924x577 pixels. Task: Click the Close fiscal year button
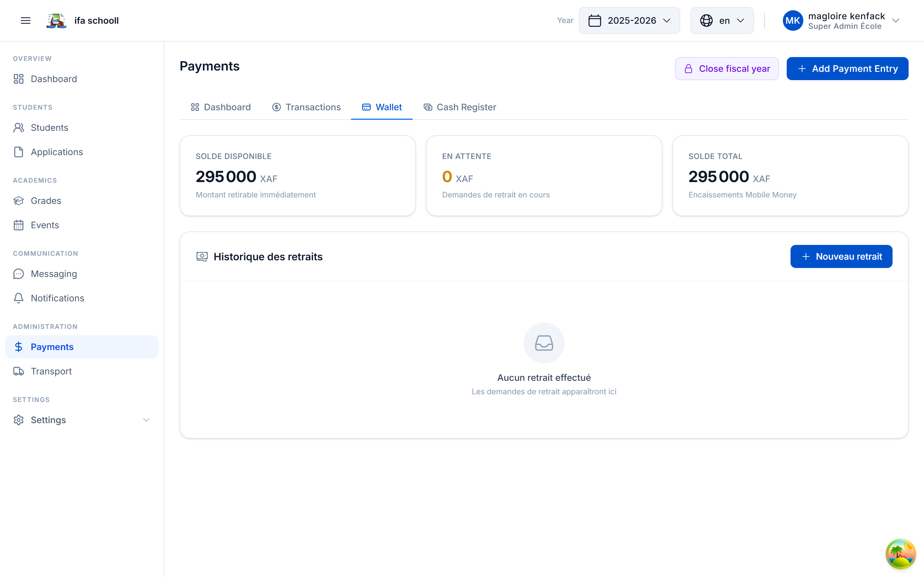tap(727, 69)
